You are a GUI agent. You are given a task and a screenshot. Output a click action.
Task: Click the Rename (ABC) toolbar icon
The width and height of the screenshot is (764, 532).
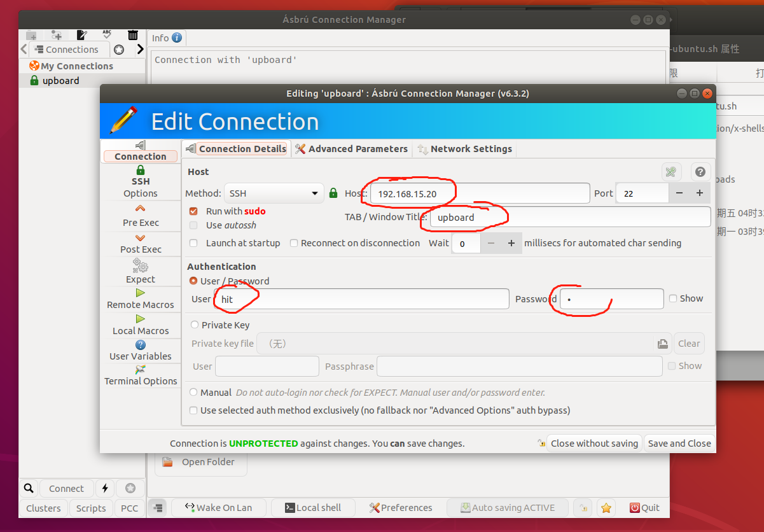coord(107,34)
